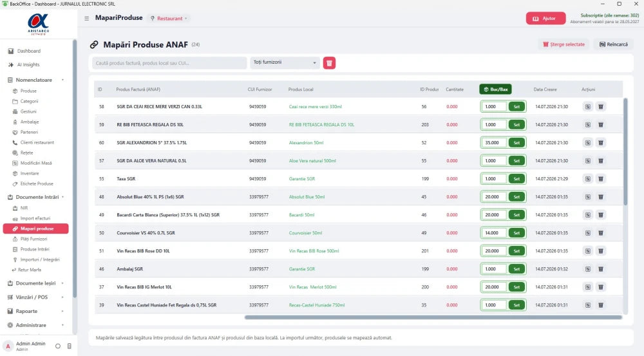
Task: Click Set button for row ID 58
Action: [x=516, y=107]
